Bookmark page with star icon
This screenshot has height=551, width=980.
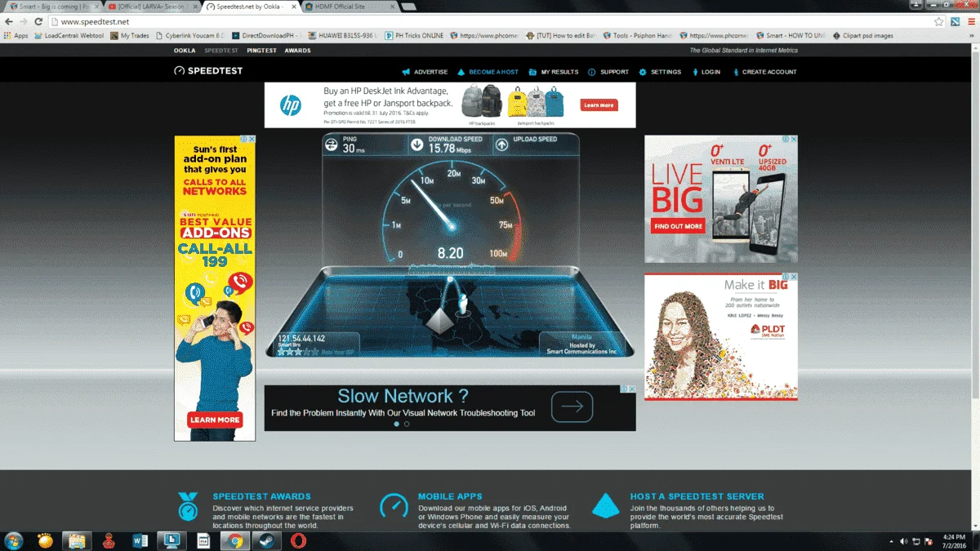(939, 21)
